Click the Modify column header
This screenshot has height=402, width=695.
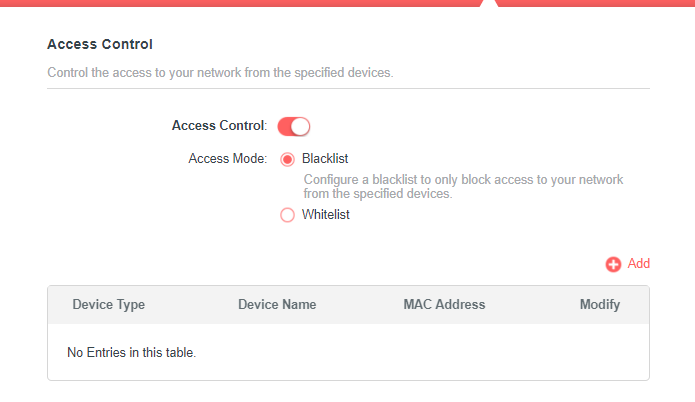[x=600, y=305]
